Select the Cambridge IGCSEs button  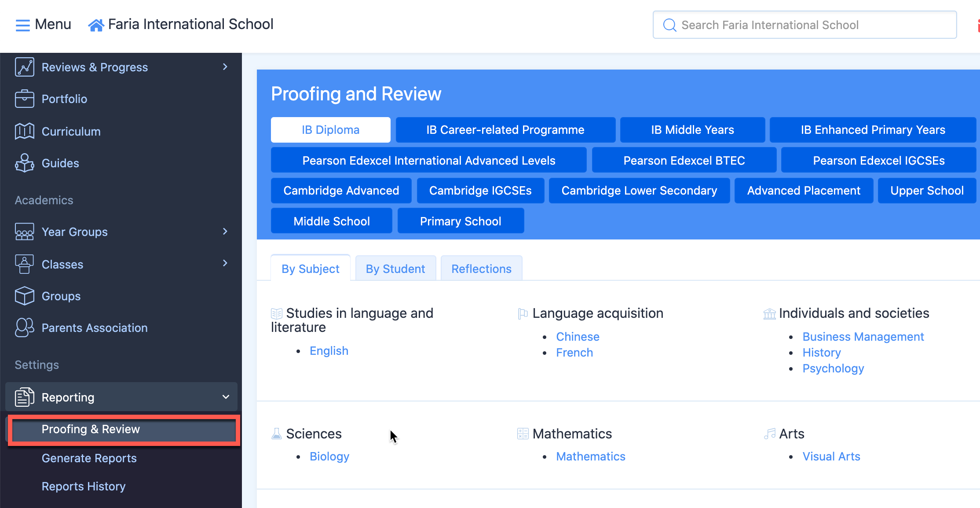pos(480,191)
